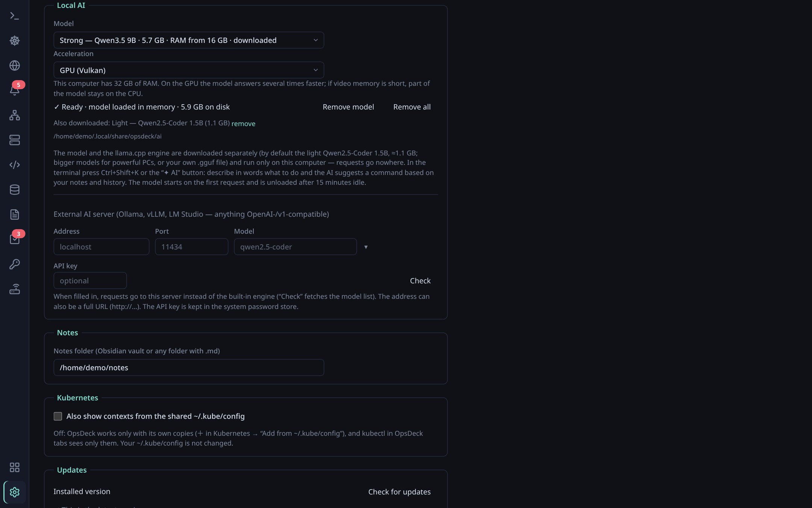Image resolution: width=812 pixels, height=508 pixels.
Task: Open the server racks icon
Action: coord(14,140)
